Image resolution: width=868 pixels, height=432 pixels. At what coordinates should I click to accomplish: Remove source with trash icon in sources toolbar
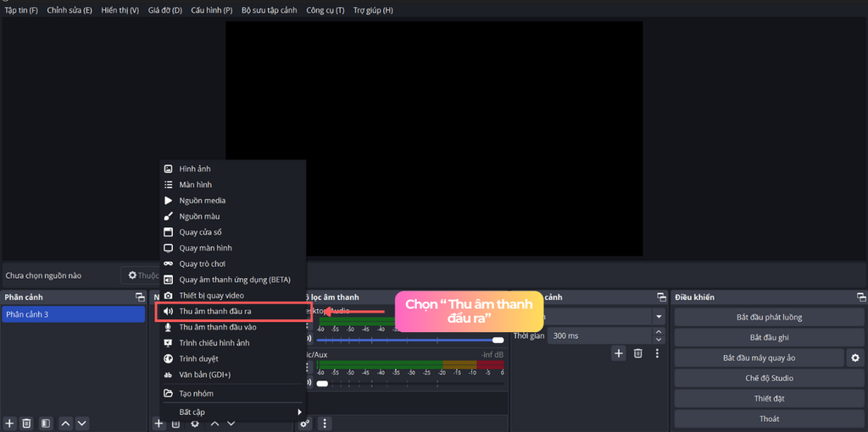pyautogui.click(x=175, y=424)
